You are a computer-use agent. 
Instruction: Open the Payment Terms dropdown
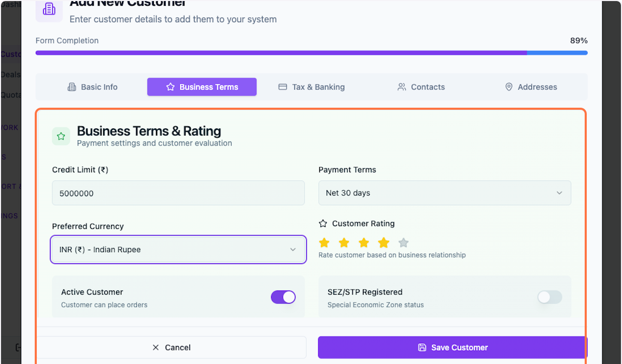click(x=444, y=193)
